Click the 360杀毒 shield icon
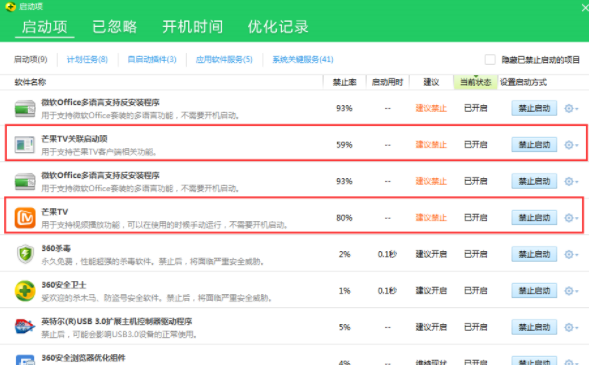Screen dimensions: 589x365 click(x=25, y=254)
